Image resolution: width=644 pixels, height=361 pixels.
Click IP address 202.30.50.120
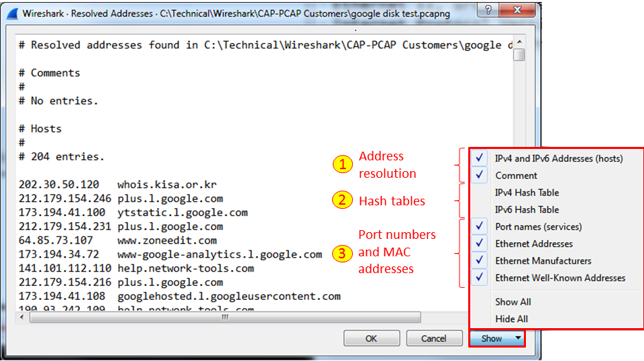tap(59, 185)
